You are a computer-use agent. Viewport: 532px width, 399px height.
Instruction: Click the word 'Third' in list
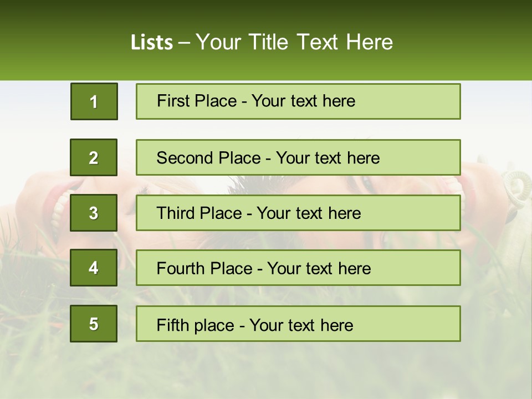tap(175, 213)
